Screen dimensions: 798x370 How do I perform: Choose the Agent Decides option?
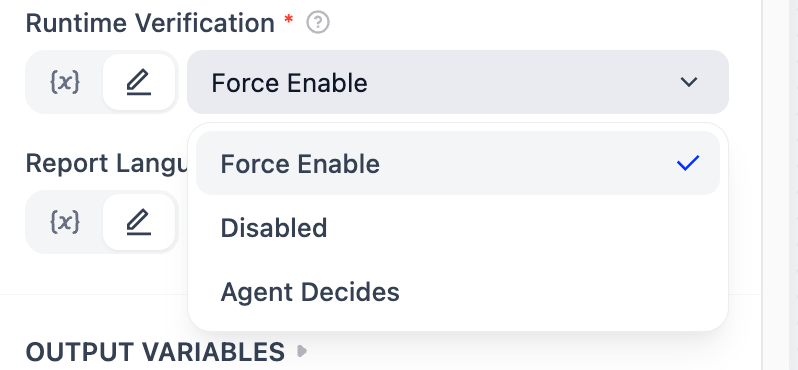458,292
